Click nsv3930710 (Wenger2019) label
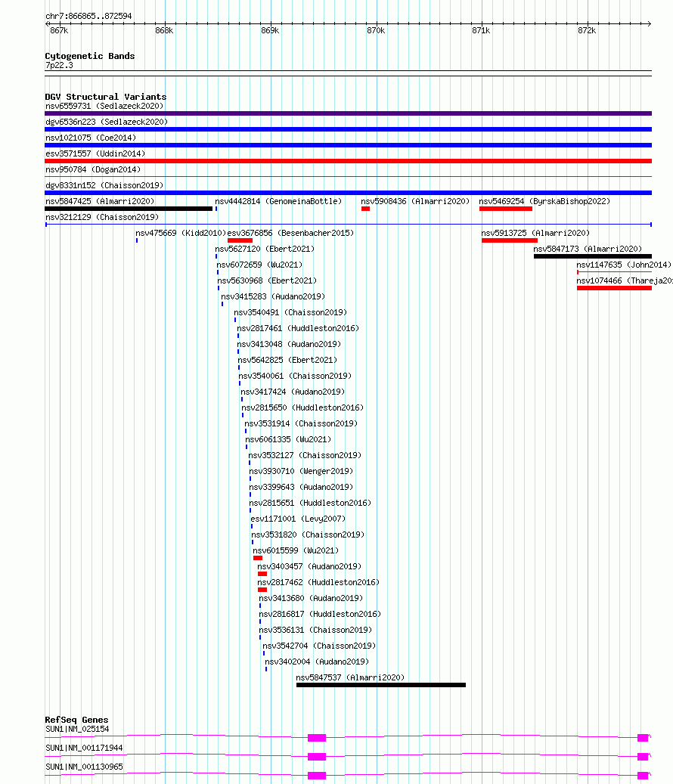 pos(301,472)
